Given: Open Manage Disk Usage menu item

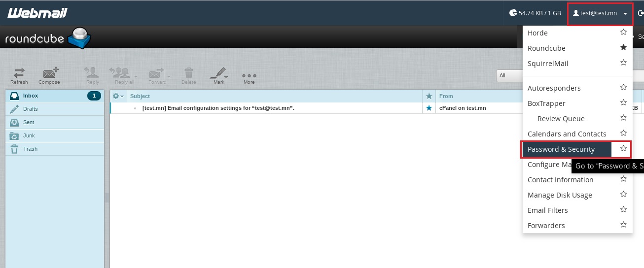Looking at the screenshot, I should (x=560, y=195).
